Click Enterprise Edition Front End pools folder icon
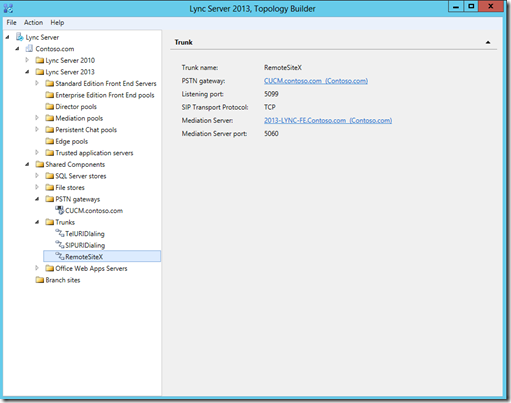 pyautogui.click(x=49, y=95)
